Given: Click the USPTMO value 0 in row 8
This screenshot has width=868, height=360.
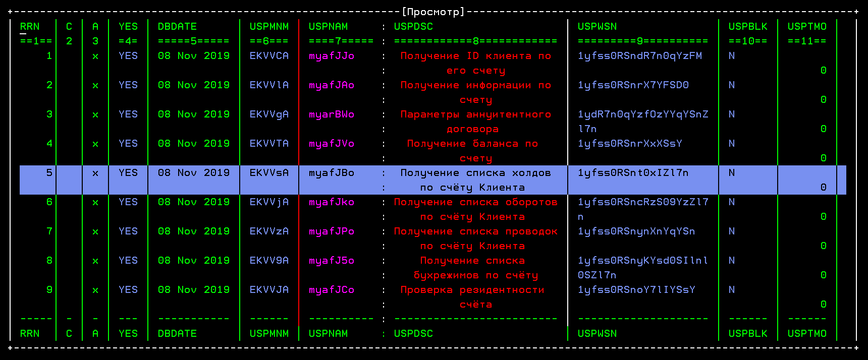Looking at the screenshot, I should 824,275.
